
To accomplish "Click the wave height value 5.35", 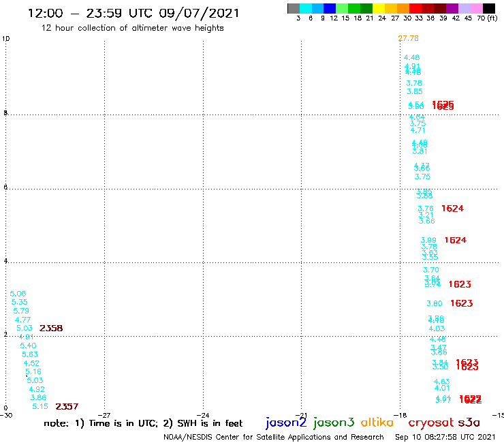I will click(x=20, y=302).
